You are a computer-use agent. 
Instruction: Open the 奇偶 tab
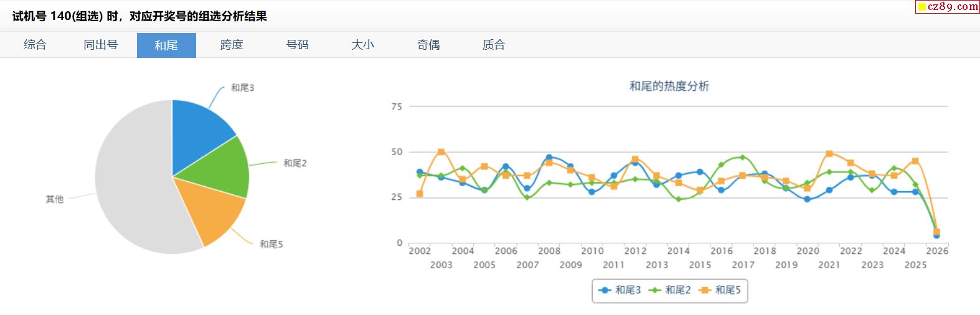pyautogui.click(x=428, y=45)
